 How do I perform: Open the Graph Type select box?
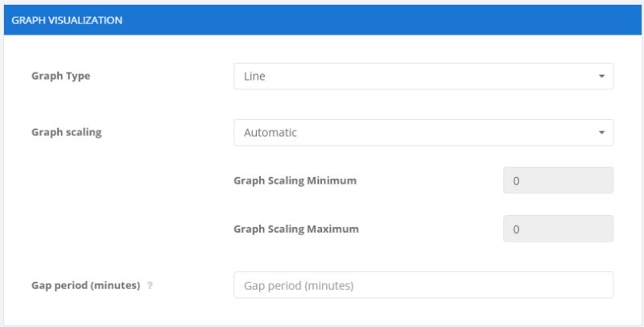pyautogui.click(x=423, y=77)
